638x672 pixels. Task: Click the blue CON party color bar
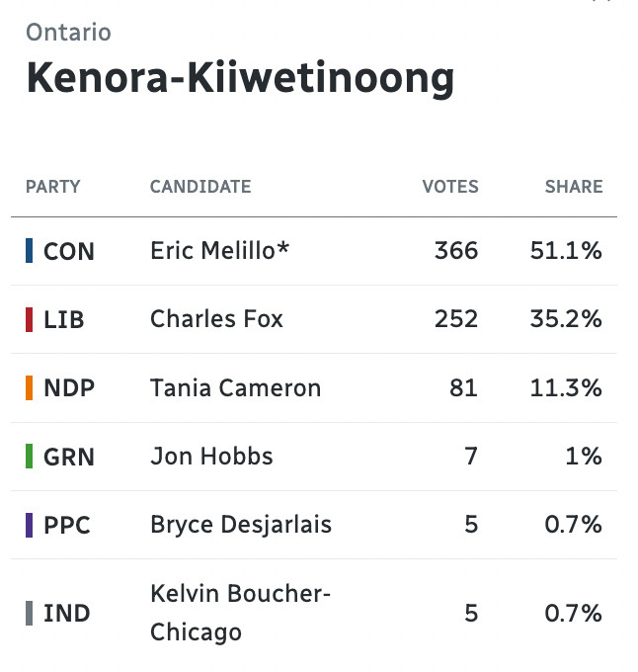click(x=29, y=251)
